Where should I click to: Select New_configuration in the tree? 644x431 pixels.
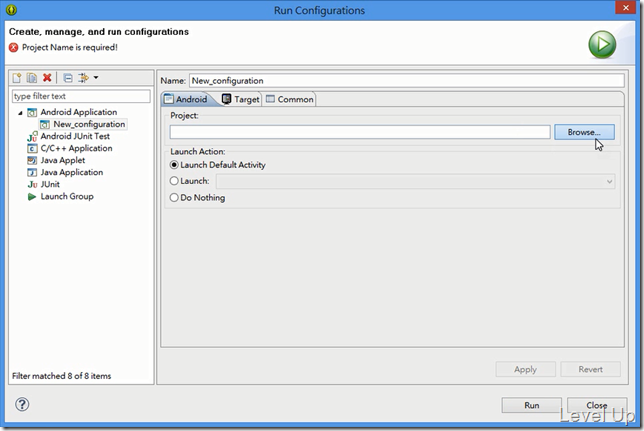click(x=89, y=124)
